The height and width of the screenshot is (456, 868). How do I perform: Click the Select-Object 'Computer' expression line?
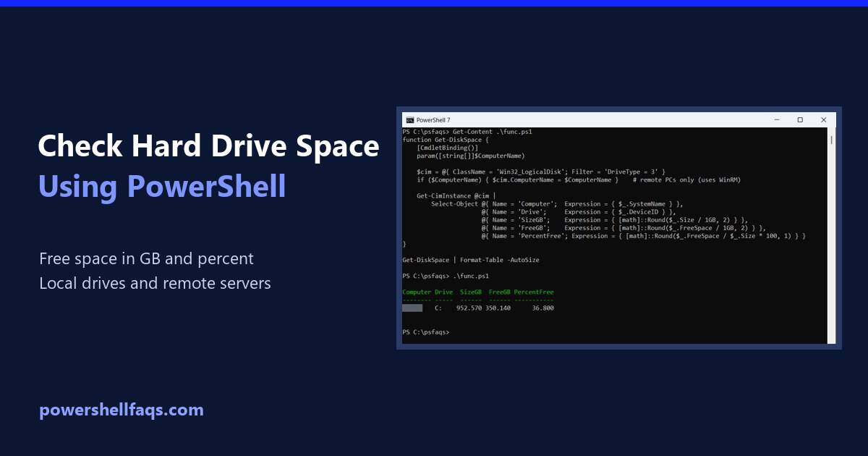pyautogui.click(x=557, y=203)
